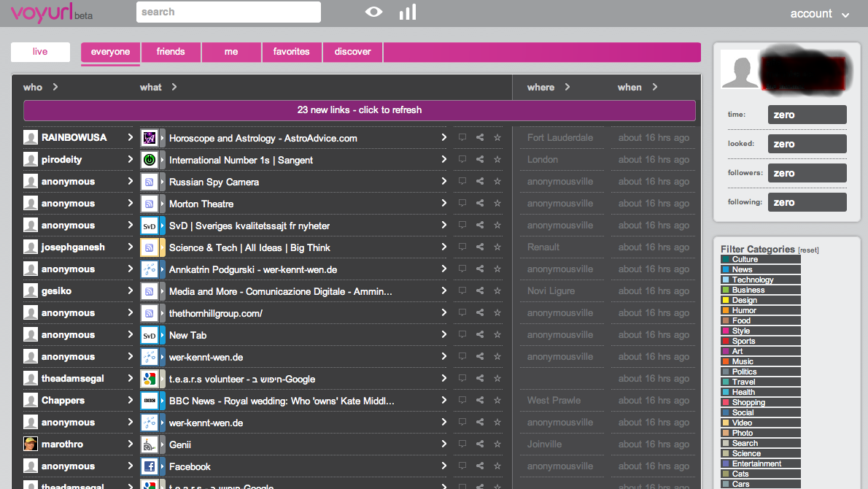868x489 pixels.
Task: Click the Genii site favicon
Action: pos(149,444)
